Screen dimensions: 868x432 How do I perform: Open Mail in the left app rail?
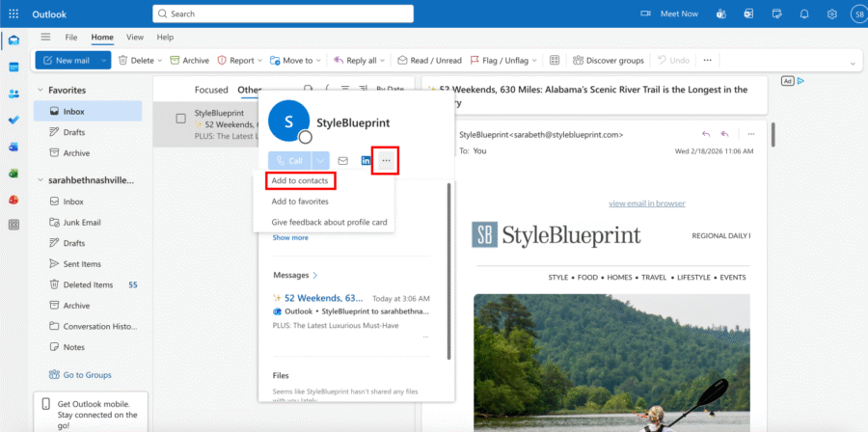pos(14,40)
